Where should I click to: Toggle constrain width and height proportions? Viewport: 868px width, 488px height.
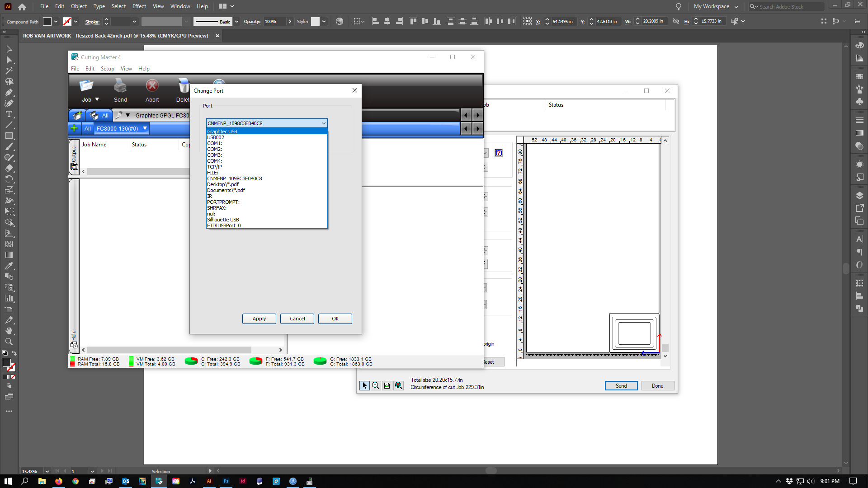pyautogui.click(x=676, y=21)
